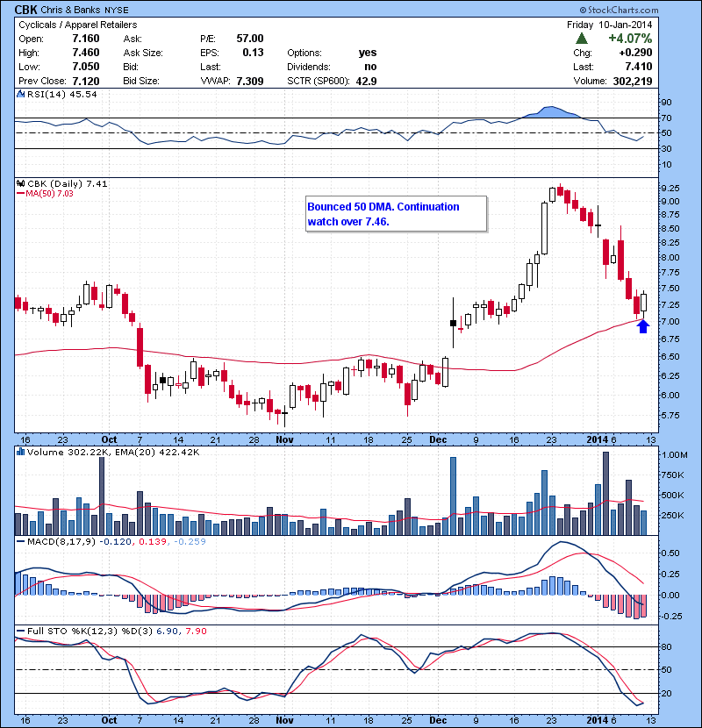Click the date Friday 10-Jan-2014
This screenshot has height=728, width=702.
610,25
